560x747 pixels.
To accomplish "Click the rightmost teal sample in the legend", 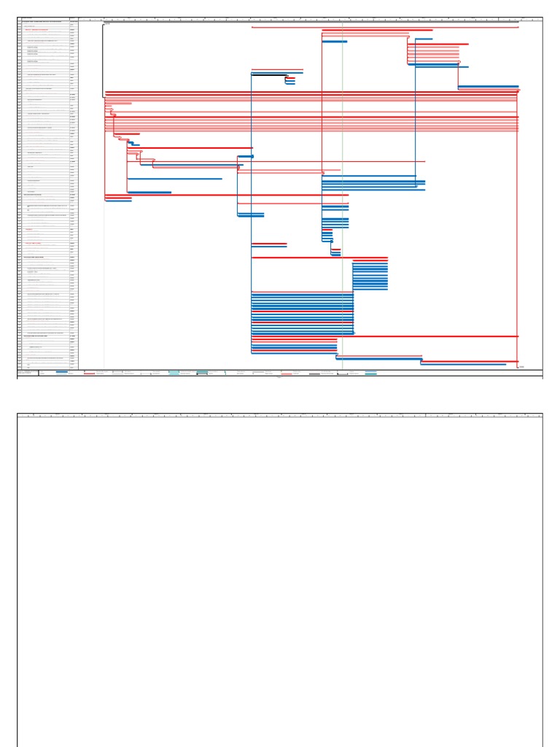I will pos(371,373).
